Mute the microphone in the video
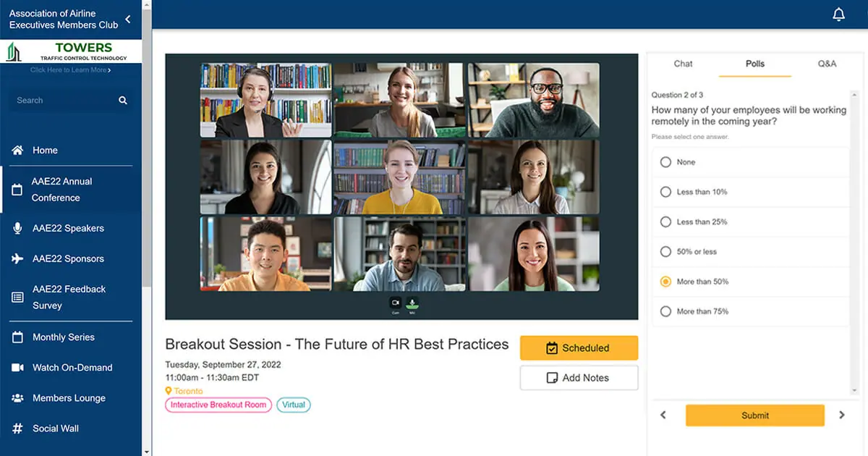 click(412, 303)
